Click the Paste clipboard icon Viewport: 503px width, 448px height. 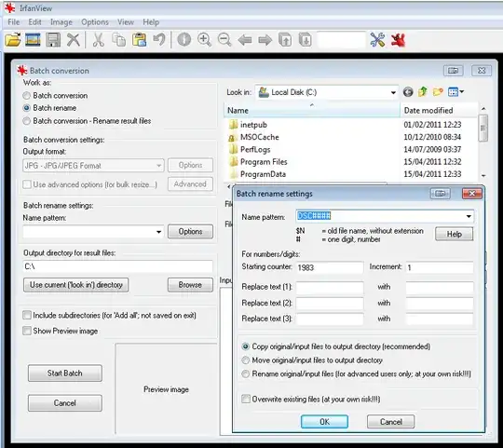click(139, 40)
